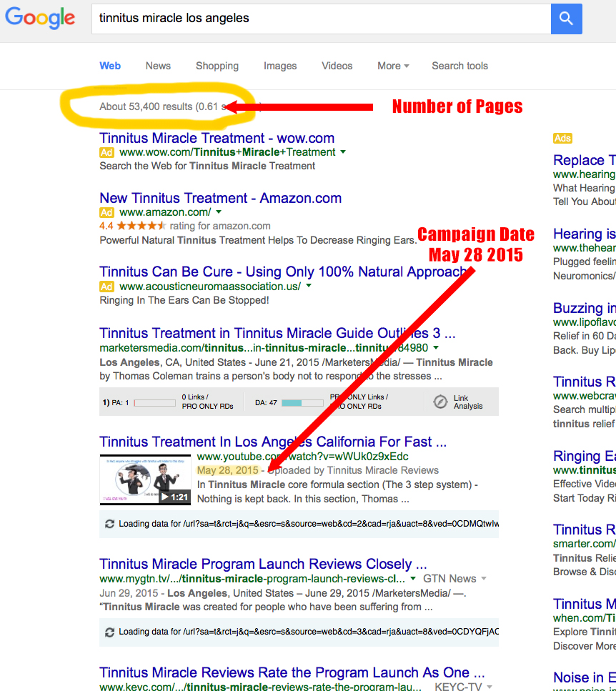The width and height of the screenshot is (616, 691).
Task: Open Tinnitus Miracle Program Launch Reviews result
Action: point(263,564)
